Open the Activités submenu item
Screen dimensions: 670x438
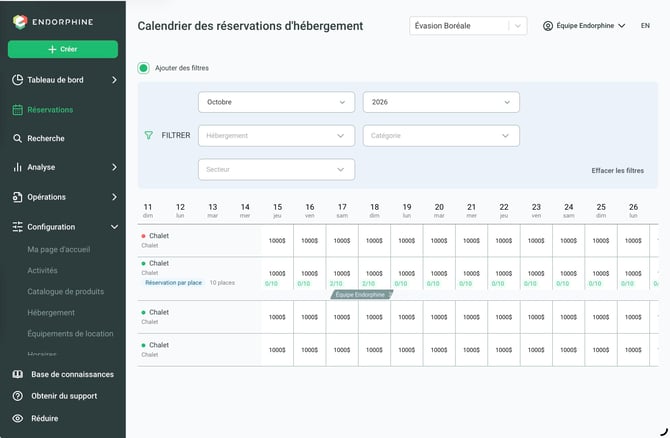pos(42,270)
